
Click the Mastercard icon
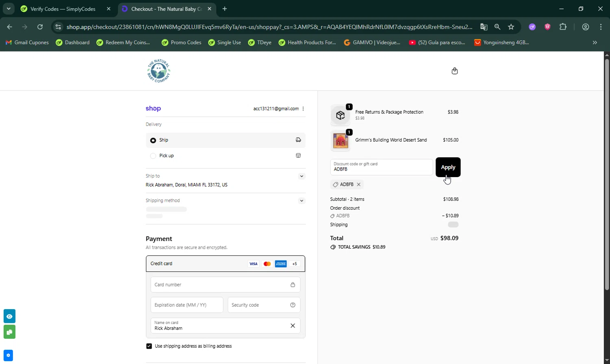267,264
